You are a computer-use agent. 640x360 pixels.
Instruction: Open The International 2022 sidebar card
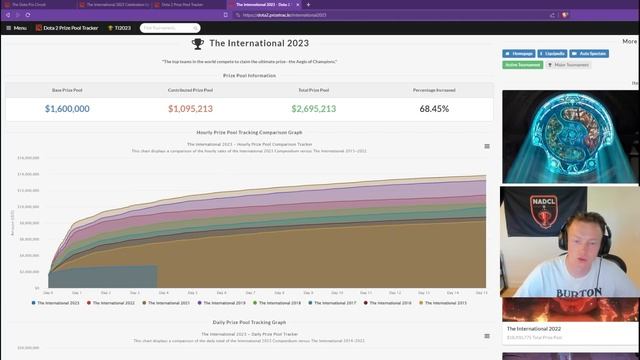pos(570,321)
